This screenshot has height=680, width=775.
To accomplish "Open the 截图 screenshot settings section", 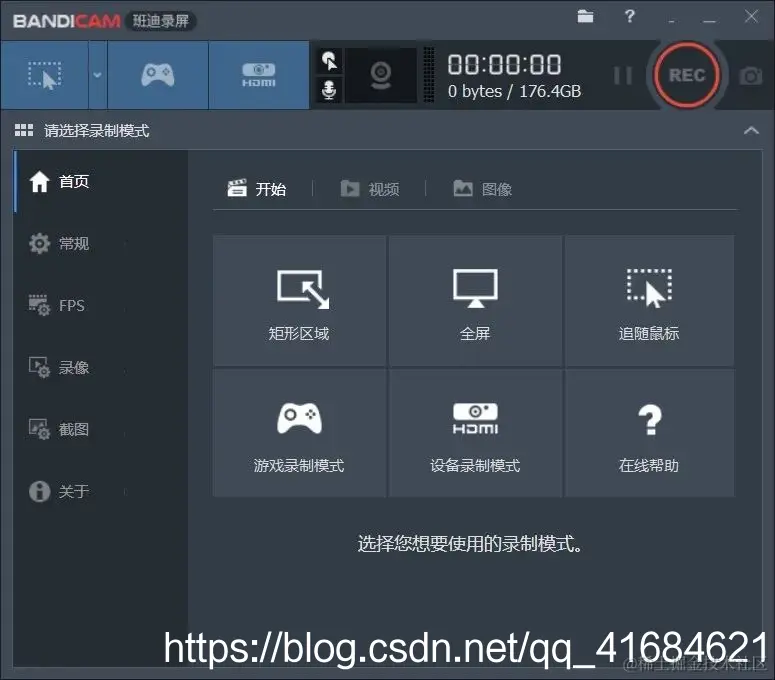I will (101, 429).
